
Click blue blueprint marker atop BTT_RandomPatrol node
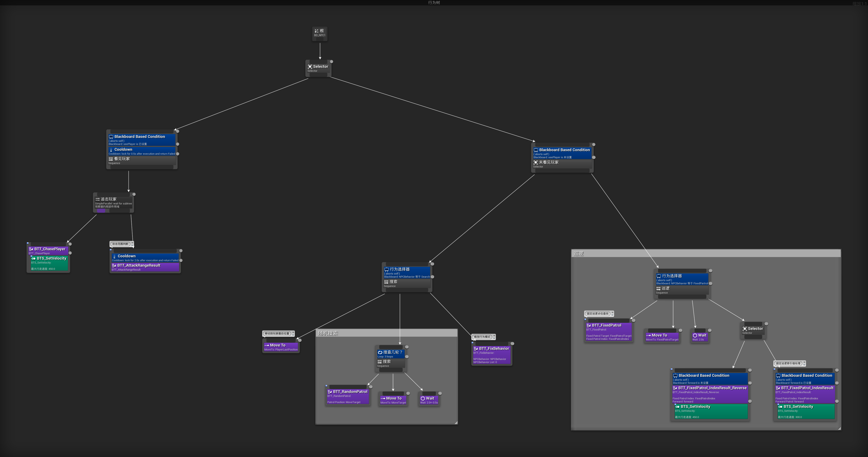click(x=326, y=386)
